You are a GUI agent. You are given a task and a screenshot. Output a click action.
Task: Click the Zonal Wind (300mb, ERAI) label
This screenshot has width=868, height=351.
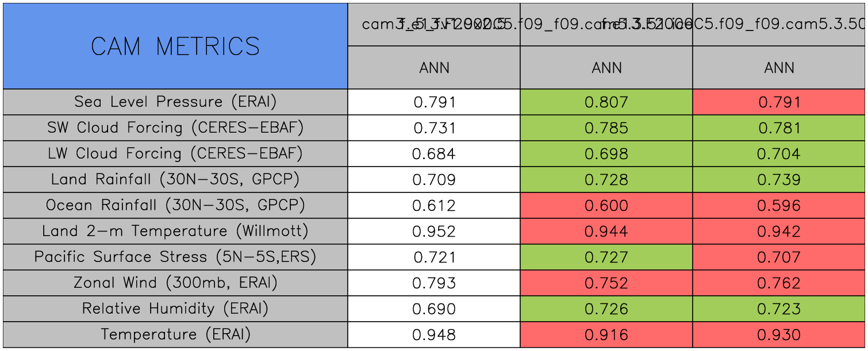(175, 283)
